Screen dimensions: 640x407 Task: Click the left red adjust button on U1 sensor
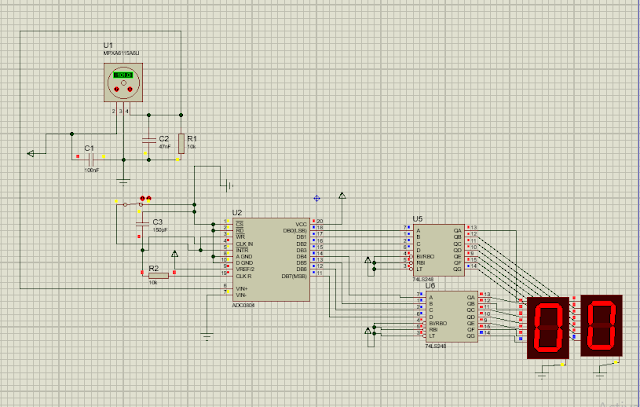[x=117, y=89]
